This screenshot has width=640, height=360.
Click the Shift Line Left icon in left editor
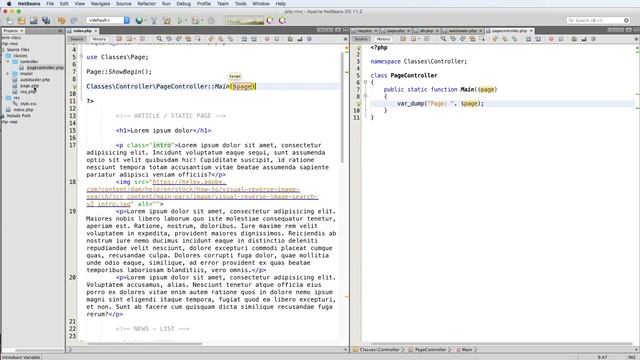tap(244, 39)
